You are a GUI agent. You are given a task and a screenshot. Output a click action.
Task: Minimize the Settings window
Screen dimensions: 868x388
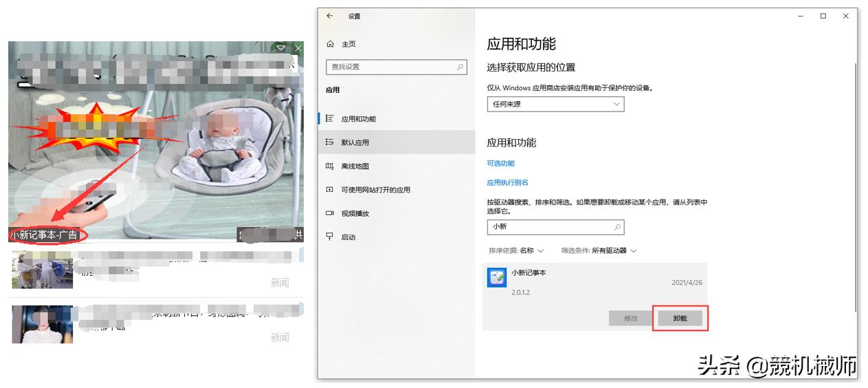[801, 16]
